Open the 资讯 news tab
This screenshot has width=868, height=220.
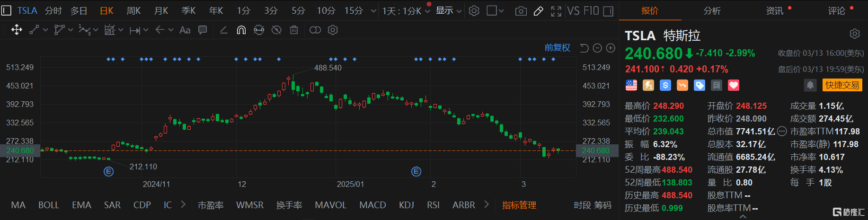tap(775, 10)
